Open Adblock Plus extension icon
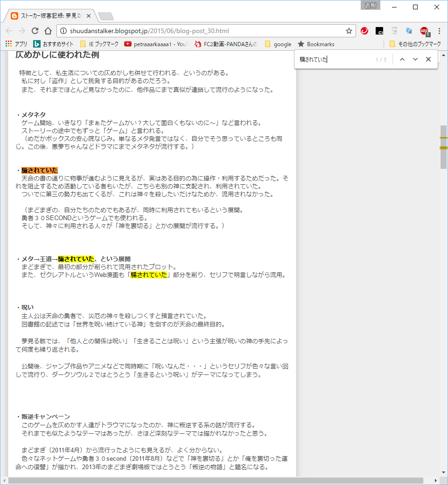This screenshot has width=448, height=485. pyautogui.click(x=425, y=31)
